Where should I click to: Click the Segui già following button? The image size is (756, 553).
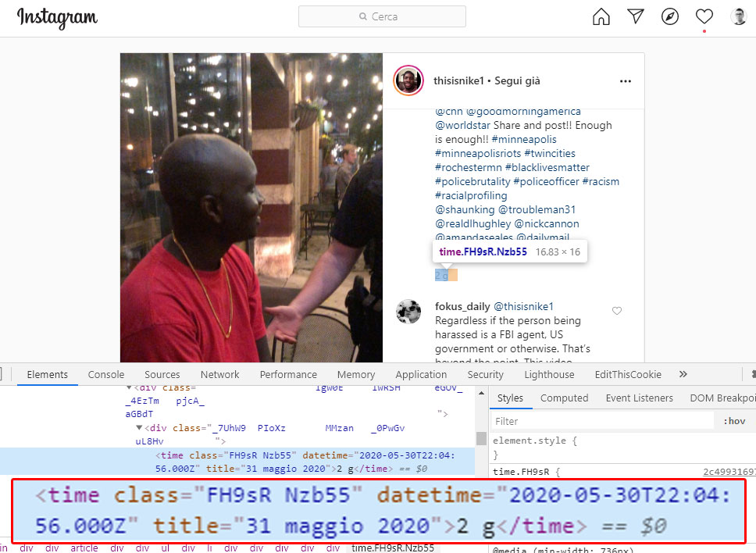(x=517, y=81)
